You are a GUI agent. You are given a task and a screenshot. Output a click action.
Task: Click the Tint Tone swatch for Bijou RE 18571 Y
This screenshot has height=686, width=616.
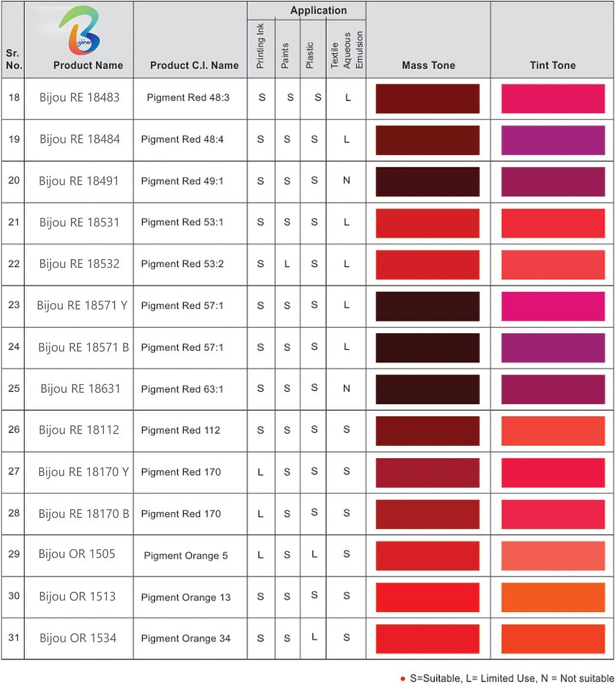[x=553, y=306]
